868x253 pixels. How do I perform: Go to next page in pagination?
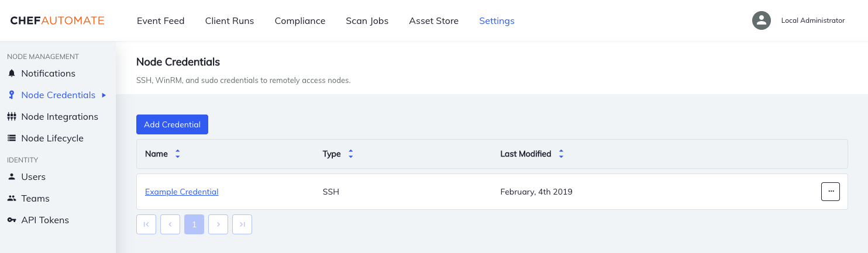click(x=218, y=224)
